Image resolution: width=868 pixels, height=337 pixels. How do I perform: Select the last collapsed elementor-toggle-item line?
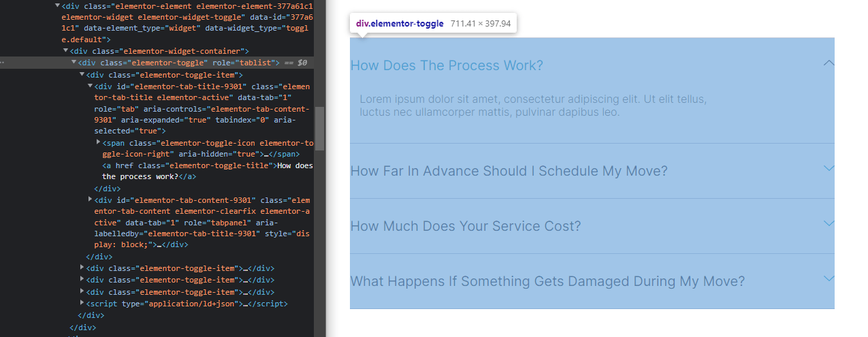[181, 291]
